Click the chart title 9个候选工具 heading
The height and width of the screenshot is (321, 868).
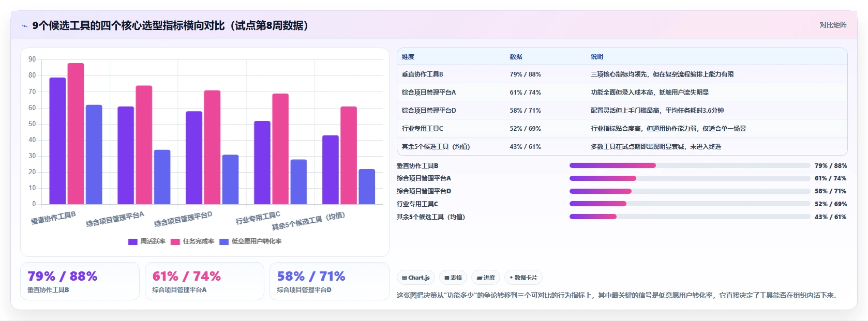point(170,25)
